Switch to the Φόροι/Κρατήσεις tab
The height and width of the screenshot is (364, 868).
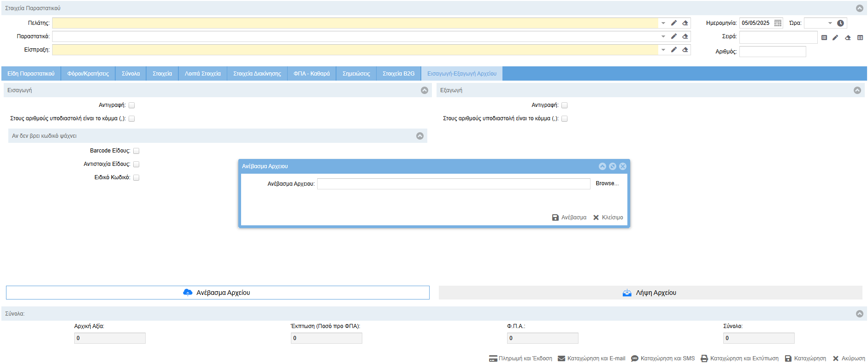[88, 74]
